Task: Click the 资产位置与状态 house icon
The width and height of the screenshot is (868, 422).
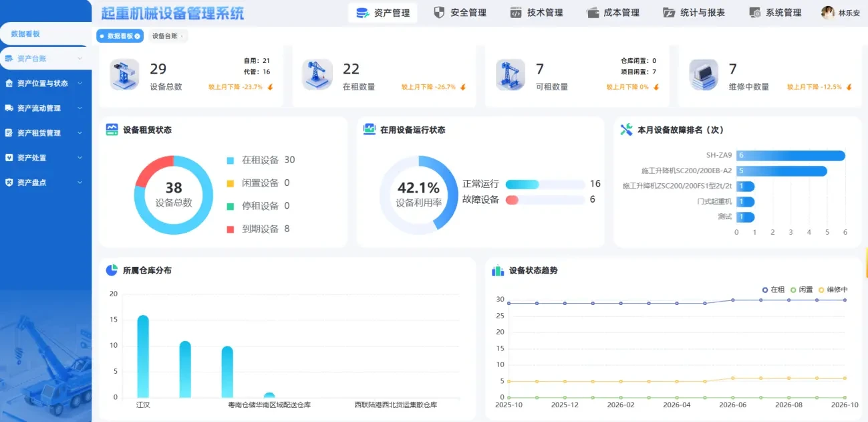Action: (x=9, y=84)
